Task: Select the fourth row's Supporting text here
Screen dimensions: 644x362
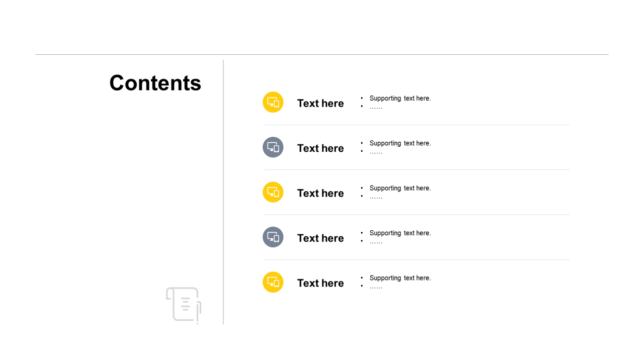Action: click(x=400, y=233)
